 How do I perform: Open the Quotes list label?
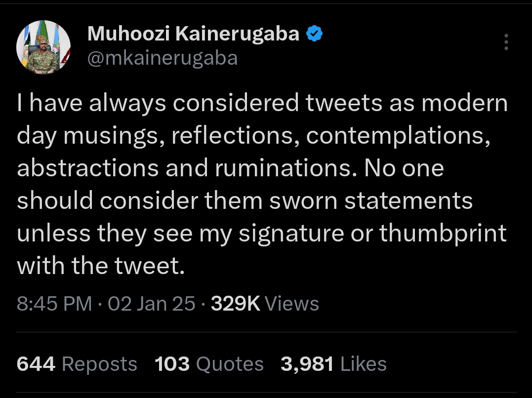click(230, 364)
